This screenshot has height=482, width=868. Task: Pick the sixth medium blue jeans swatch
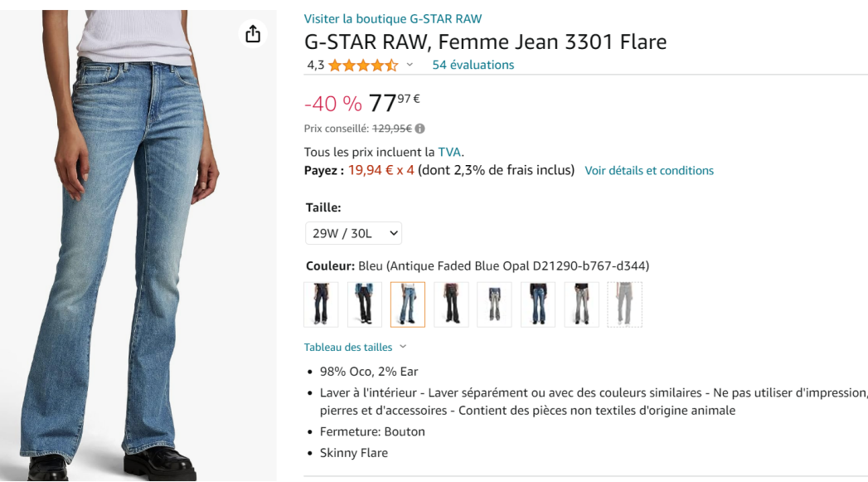point(537,304)
